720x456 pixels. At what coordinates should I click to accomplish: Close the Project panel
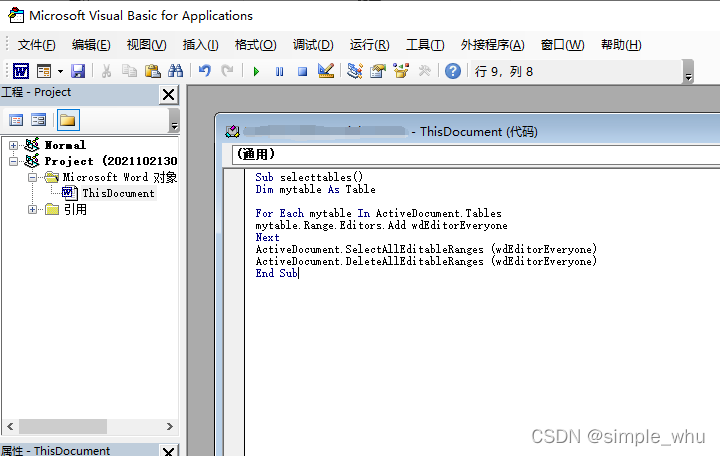point(169,95)
